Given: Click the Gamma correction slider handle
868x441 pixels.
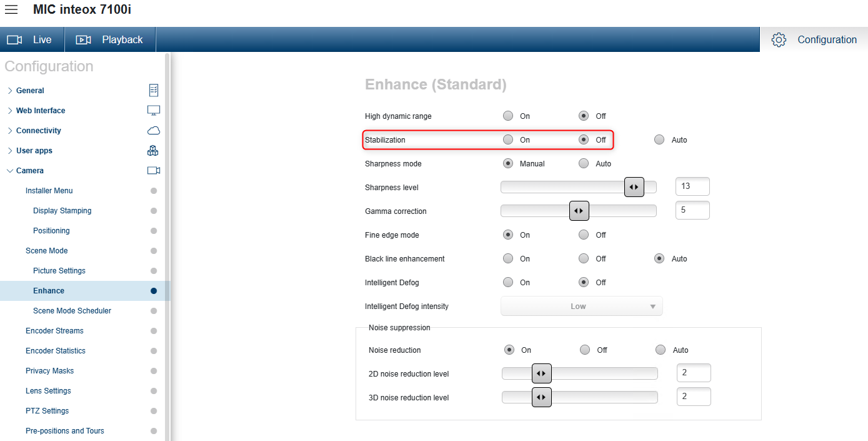Looking at the screenshot, I should (579, 211).
